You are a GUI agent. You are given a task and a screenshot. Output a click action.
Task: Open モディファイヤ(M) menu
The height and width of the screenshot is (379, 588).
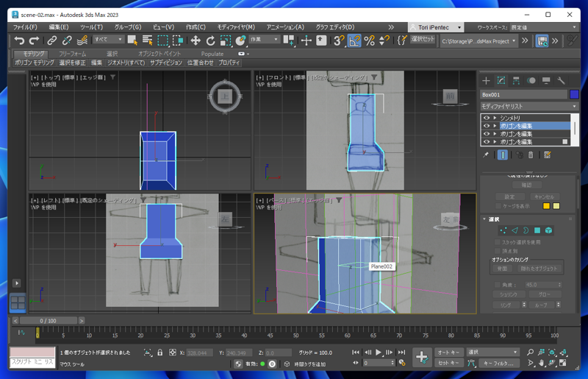(x=236, y=27)
